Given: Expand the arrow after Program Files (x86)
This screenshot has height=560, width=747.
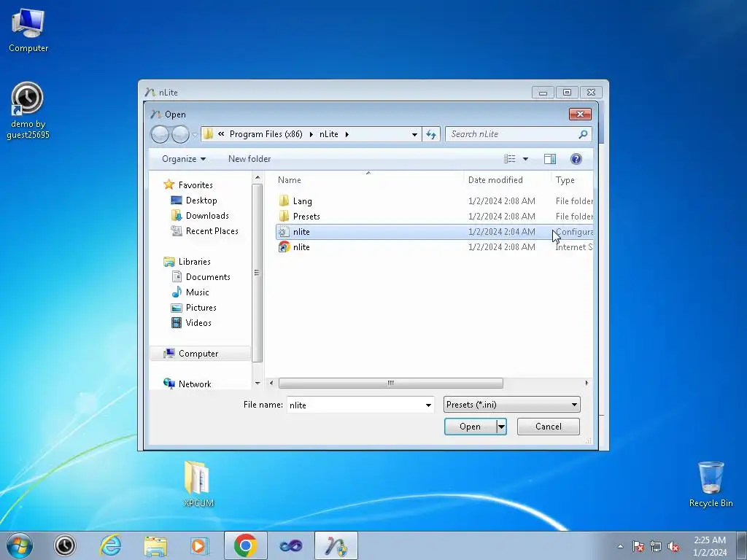Looking at the screenshot, I should pos(311,135).
